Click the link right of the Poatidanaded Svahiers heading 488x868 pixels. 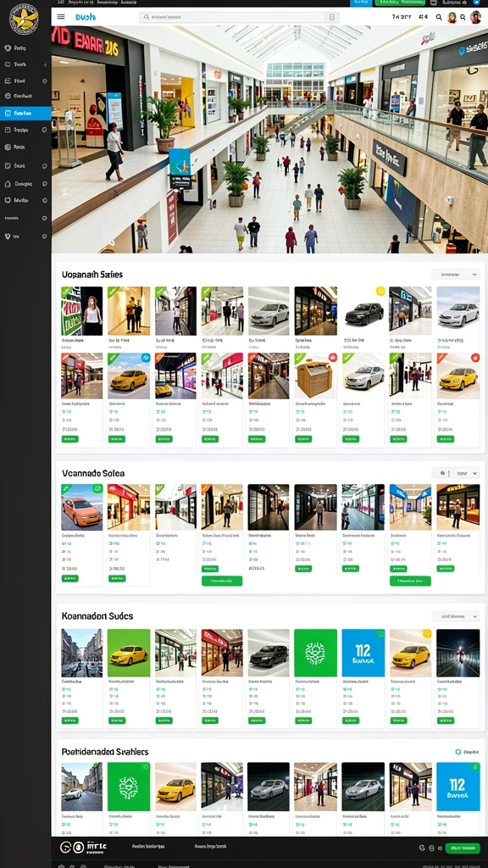pyautogui.click(x=467, y=753)
